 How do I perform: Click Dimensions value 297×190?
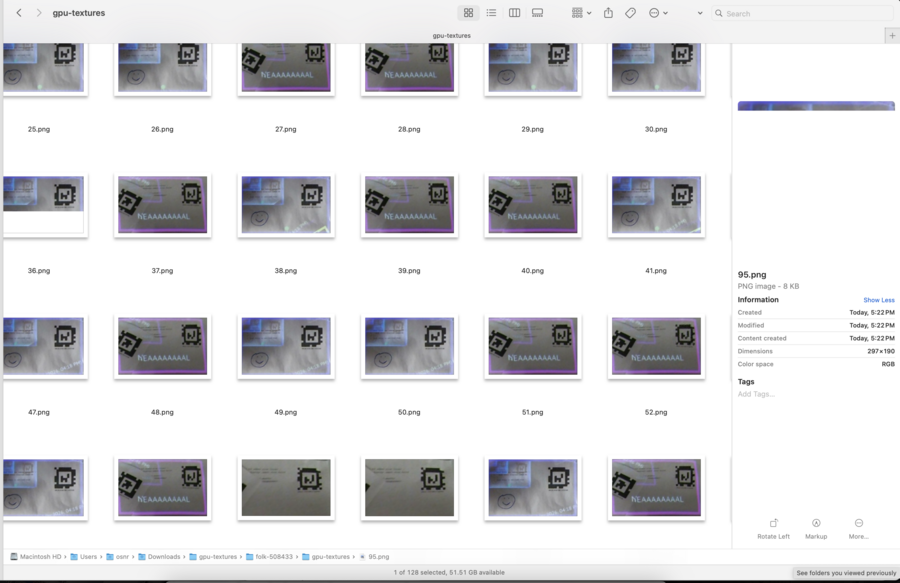pos(880,351)
